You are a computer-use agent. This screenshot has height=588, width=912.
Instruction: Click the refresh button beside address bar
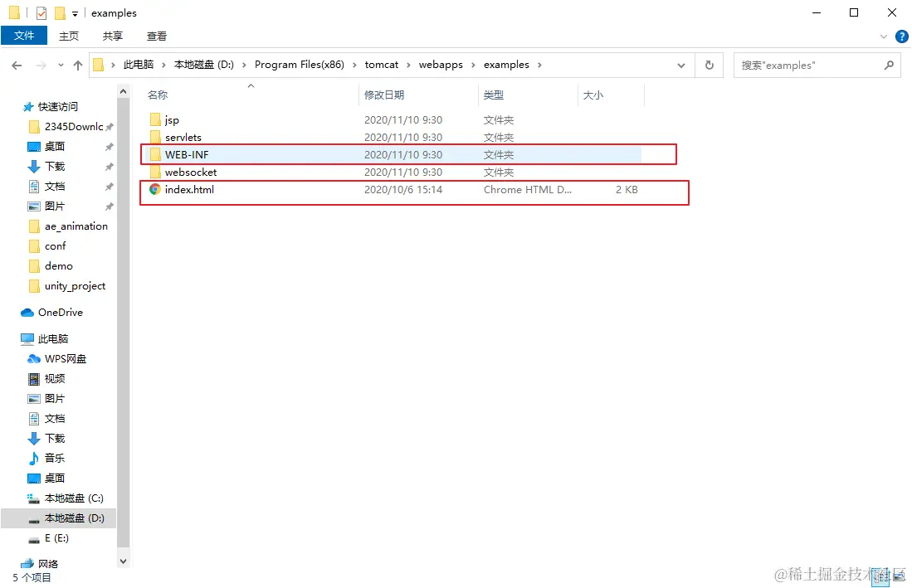point(709,65)
